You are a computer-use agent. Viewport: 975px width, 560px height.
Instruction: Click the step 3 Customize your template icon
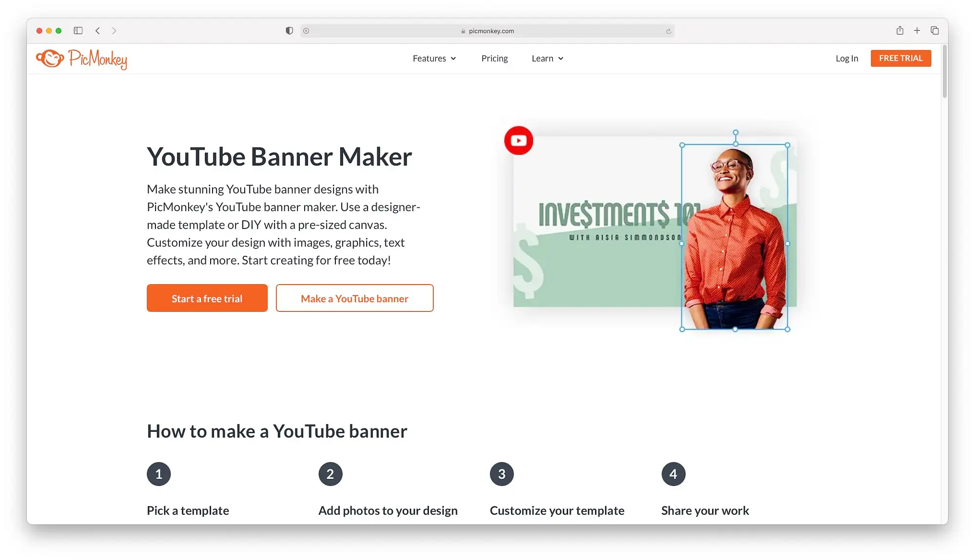[502, 474]
